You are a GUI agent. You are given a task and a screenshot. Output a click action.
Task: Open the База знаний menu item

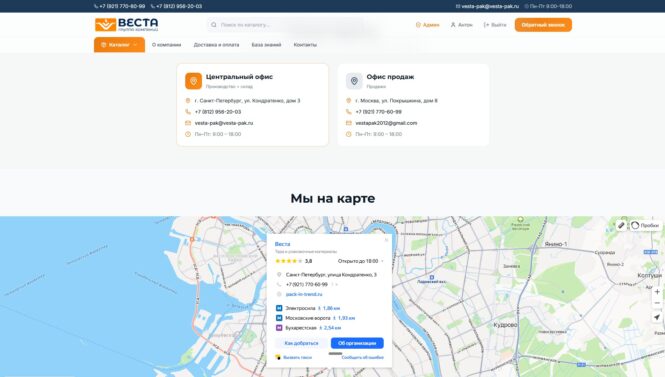[x=266, y=45]
